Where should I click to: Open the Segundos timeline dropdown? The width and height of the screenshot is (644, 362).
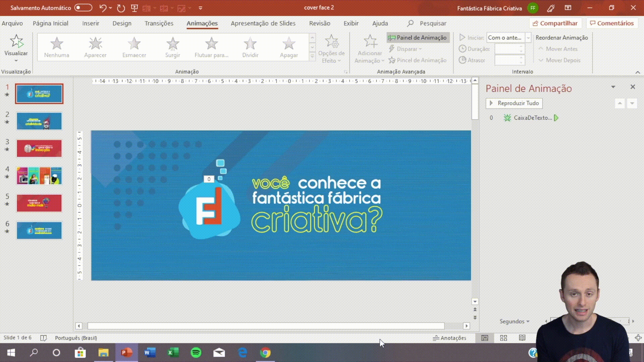515,321
